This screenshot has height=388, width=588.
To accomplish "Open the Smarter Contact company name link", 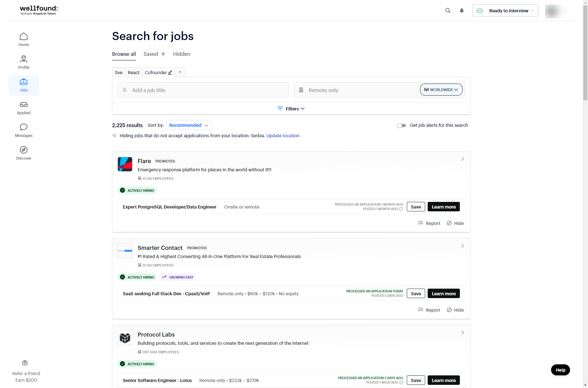I will (x=160, y=248).
